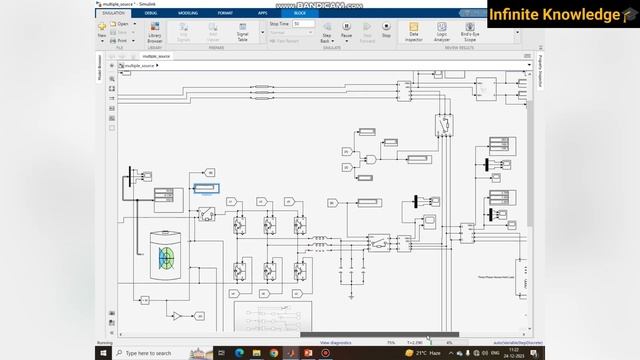
Task: Click the canvas horizontal scrollbar
Action: [380, 334]
